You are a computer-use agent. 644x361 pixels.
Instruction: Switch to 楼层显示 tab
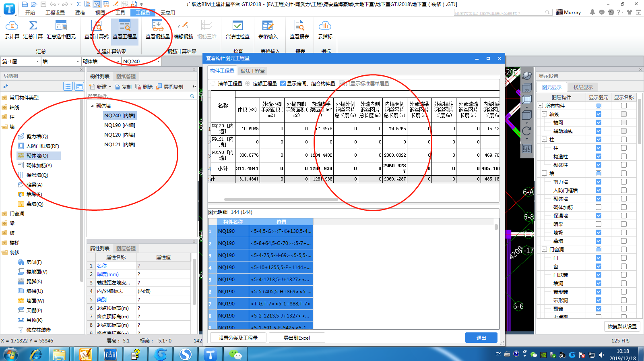point(583,87)
